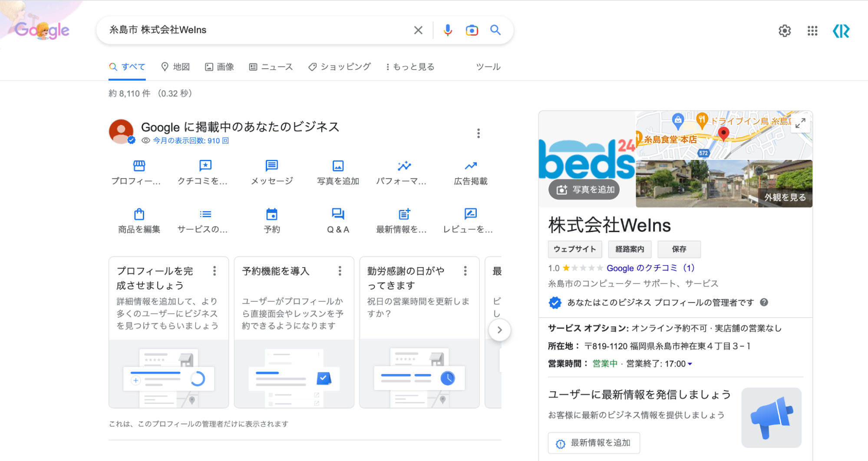Click the street view exterior thumbnail
Image resolution: width=868 pixels, height=461 pixels.
(723, 183)
